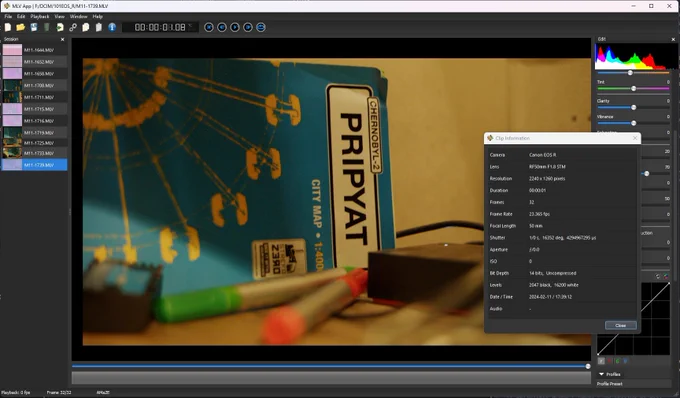Click the playback timeline scrubber handle
The image size is (680, 398).
(x=588, y=366)
